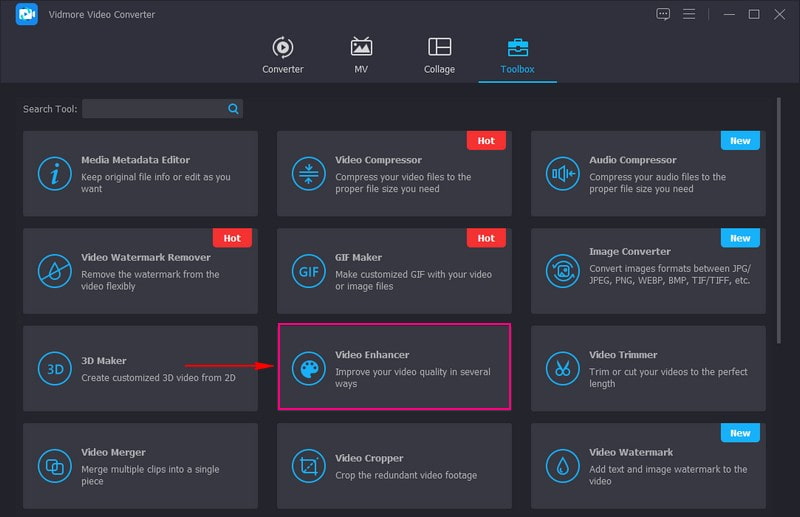Select the Video Compressor icon
Screen dimensions: 800x517
[308, 174]
